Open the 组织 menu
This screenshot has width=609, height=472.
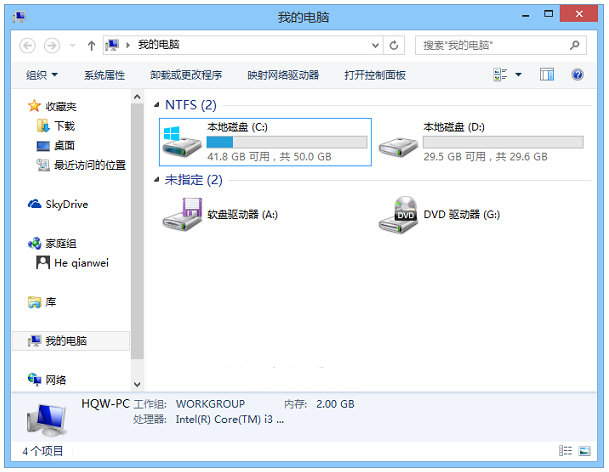42,75
